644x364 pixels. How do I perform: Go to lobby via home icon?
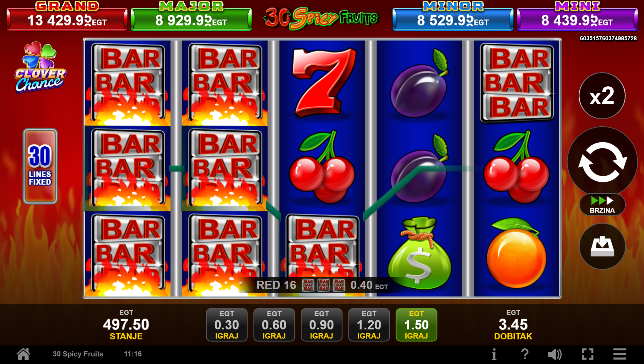click(x=24, y=354)
